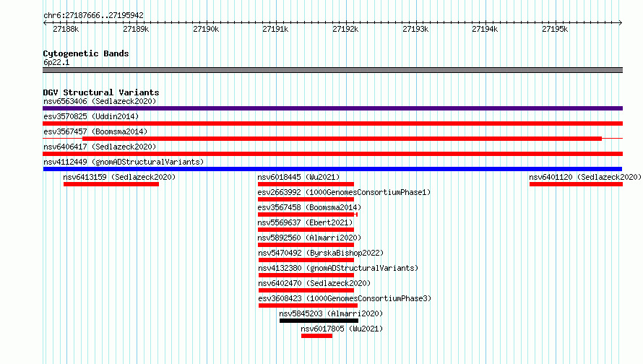Click the 27189k ruler position
The width and height of the screenshot is (643, 364).
[136, 29]
